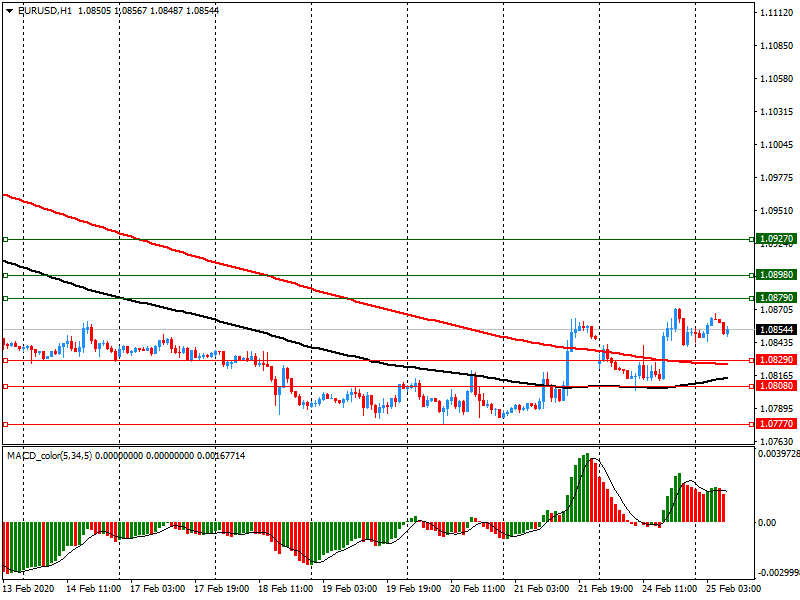Open the chart menu triangle beside EURUSD,H1
This screenshot has width=800, height=600.
click(x=10, y=11)
